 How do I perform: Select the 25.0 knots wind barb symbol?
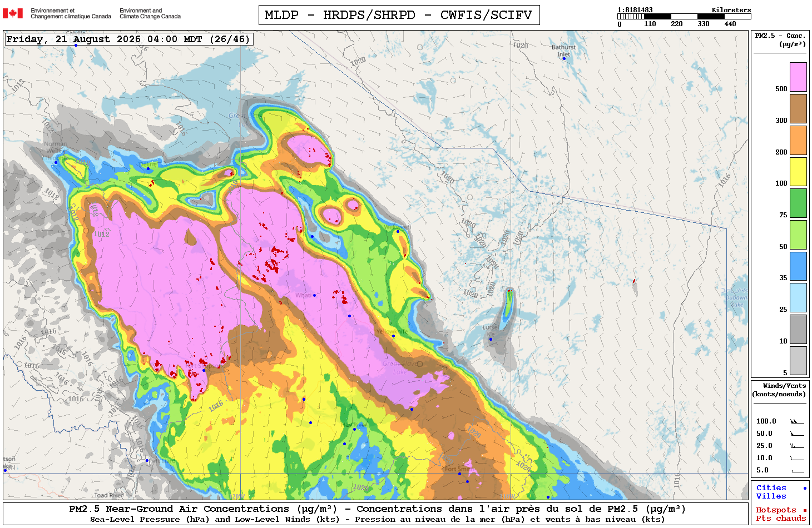click(797, 446)
